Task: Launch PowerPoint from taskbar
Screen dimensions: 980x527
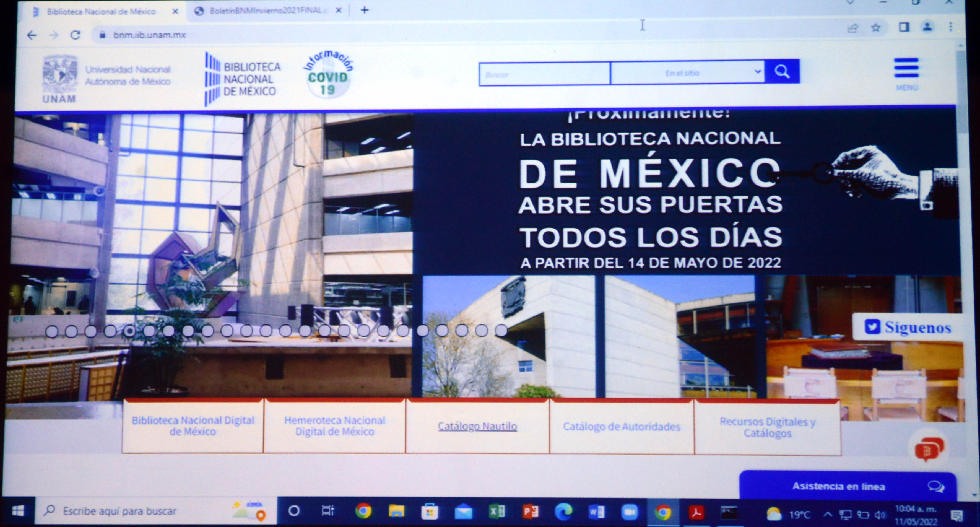Action: tap(530, 512)
